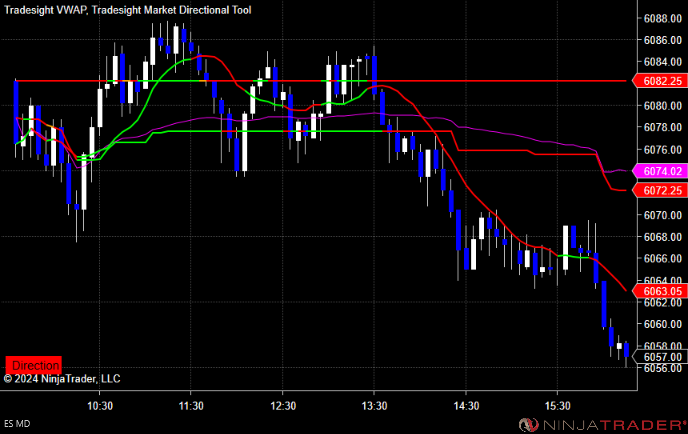Click the magenta 6074.02 VWAP price marker
Image resolution: width=688 pixels, height=434 pixels.
660,171
